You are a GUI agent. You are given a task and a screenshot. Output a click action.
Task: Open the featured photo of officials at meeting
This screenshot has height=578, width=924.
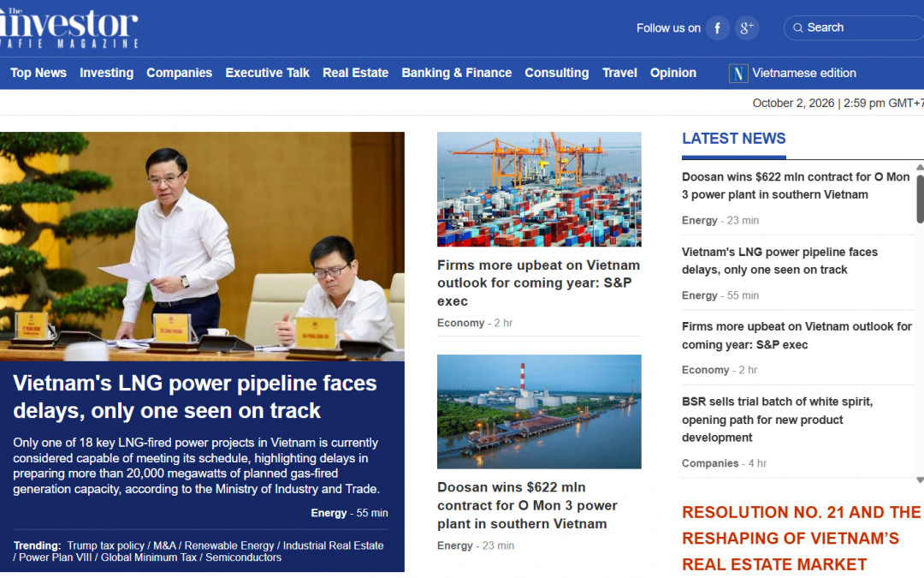click(202, 246)
